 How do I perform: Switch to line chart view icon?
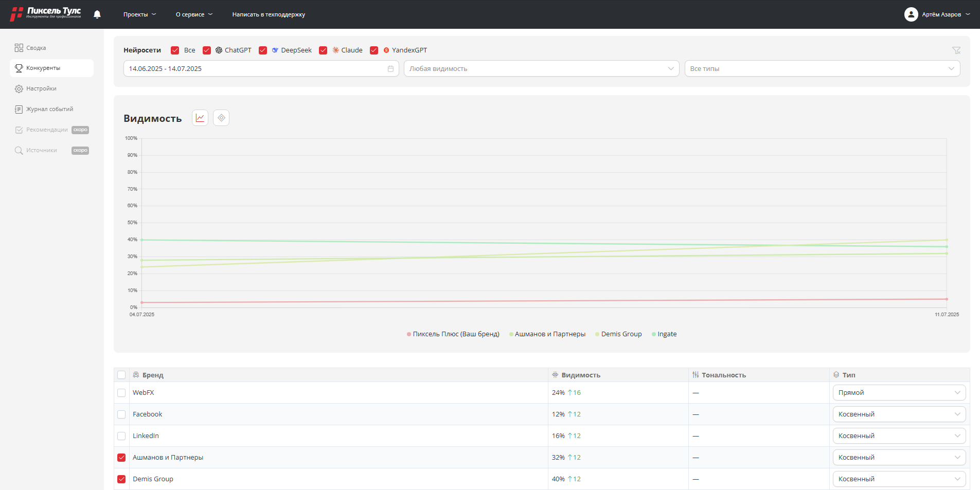pyautogui.click(x=200, y=118)
